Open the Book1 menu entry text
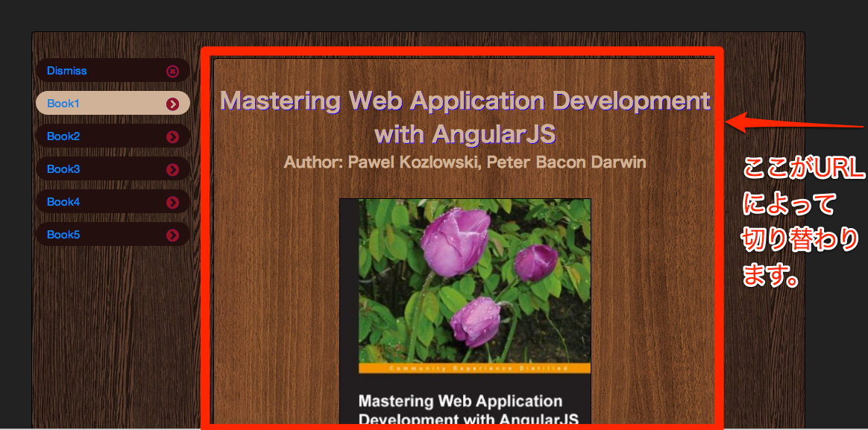This screenshot has width=868, height=430. pos(63,104)
